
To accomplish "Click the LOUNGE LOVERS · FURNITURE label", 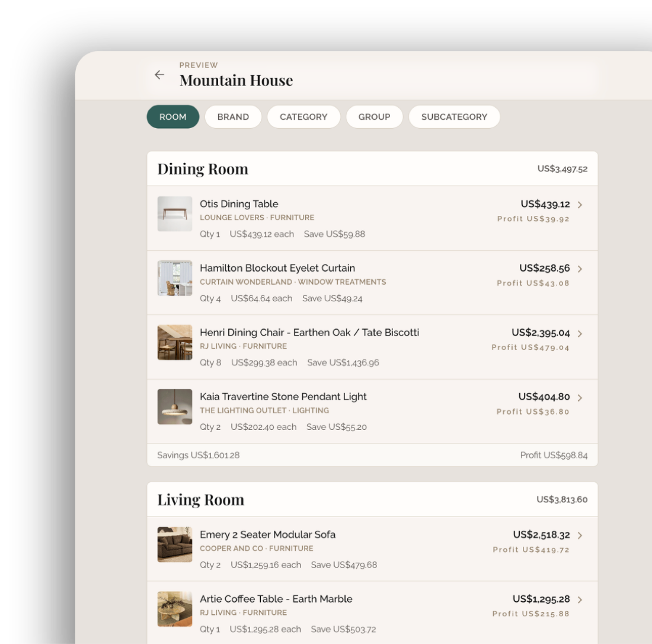I will 257,218.
